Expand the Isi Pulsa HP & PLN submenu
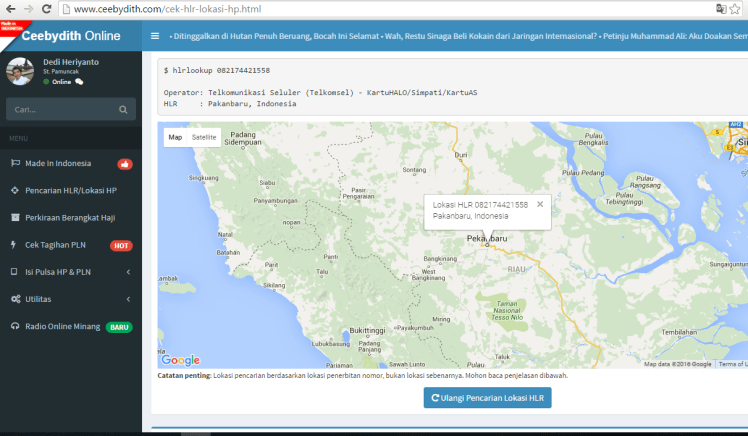The height and width of the screenshot is (436, 748). [x=128, y=272]
